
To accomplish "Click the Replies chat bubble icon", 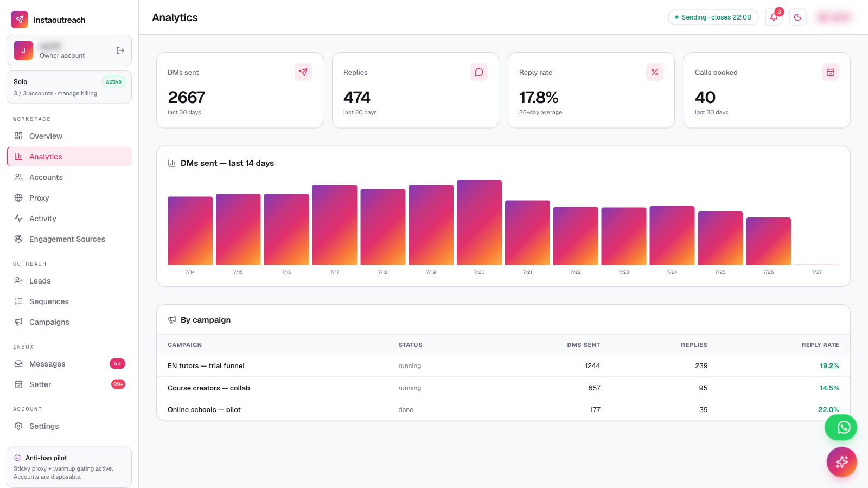I will point(479,72).
